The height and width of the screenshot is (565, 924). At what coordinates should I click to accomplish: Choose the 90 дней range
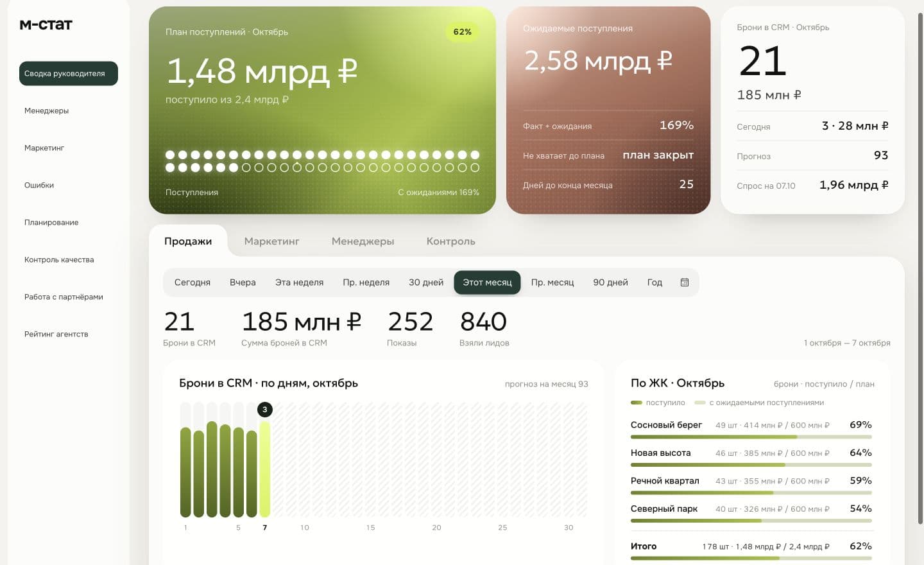[x=611, y=282]
